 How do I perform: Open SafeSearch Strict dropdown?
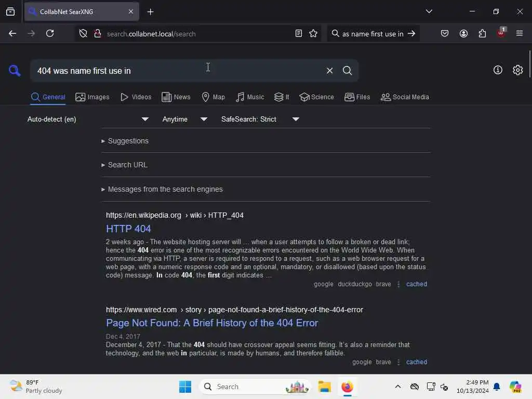click(260, 119)
